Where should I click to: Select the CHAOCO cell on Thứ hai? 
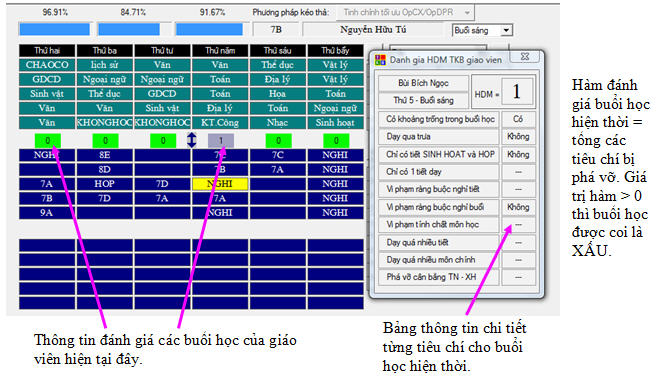coord(47,65)
